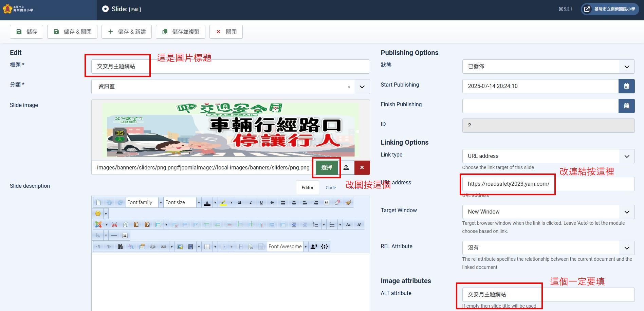Click the green 選擇 image button
Screen dimensions: 644x311
[327, 167]
